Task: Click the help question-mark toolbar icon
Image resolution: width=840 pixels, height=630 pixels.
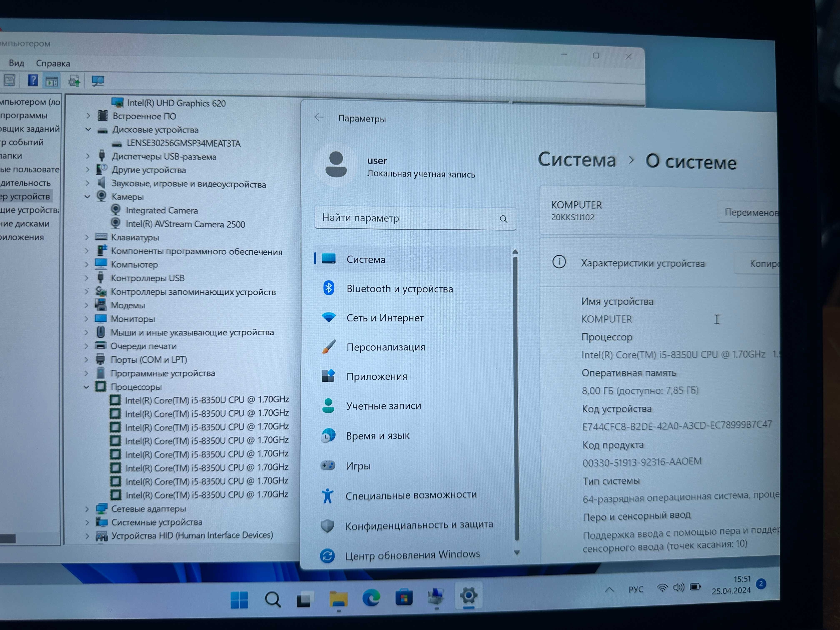Action: [x=33, y=80]
